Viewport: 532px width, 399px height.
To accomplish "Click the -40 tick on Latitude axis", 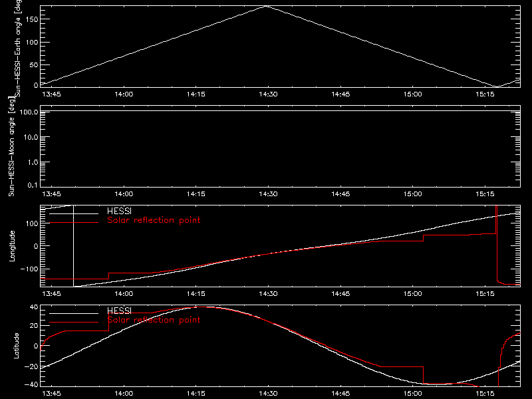I will pyautogui.click(x=31, y=385).
